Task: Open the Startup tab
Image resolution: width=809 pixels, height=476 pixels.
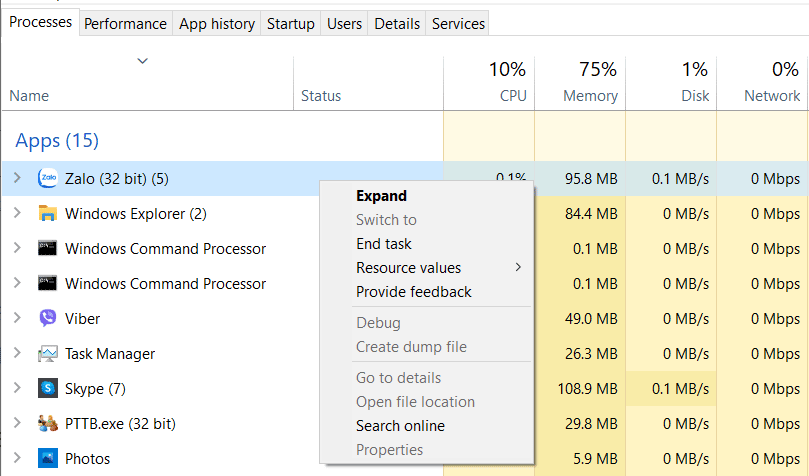Action: 290,23
